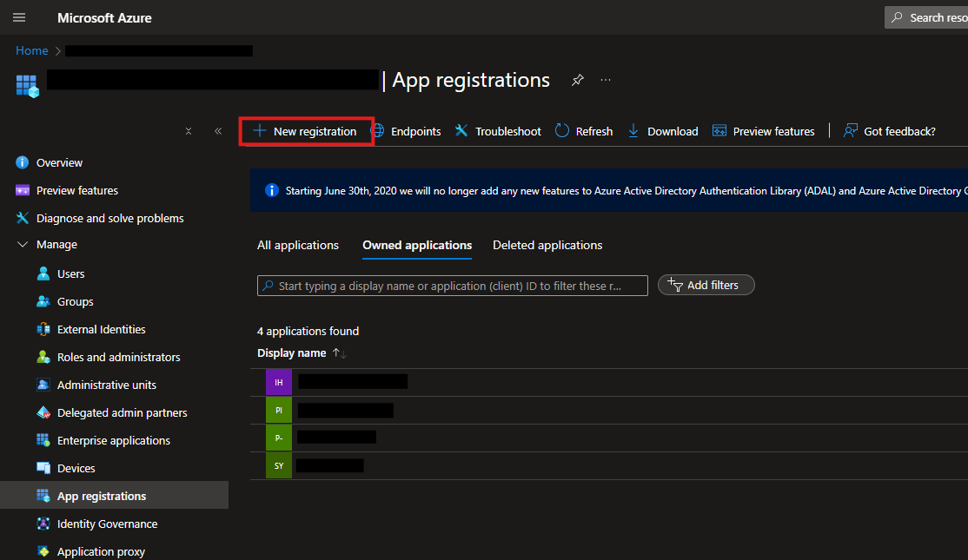This screenshot has height=560, width=968.
Task: Open the P- application row
Action: click(609, 438)
